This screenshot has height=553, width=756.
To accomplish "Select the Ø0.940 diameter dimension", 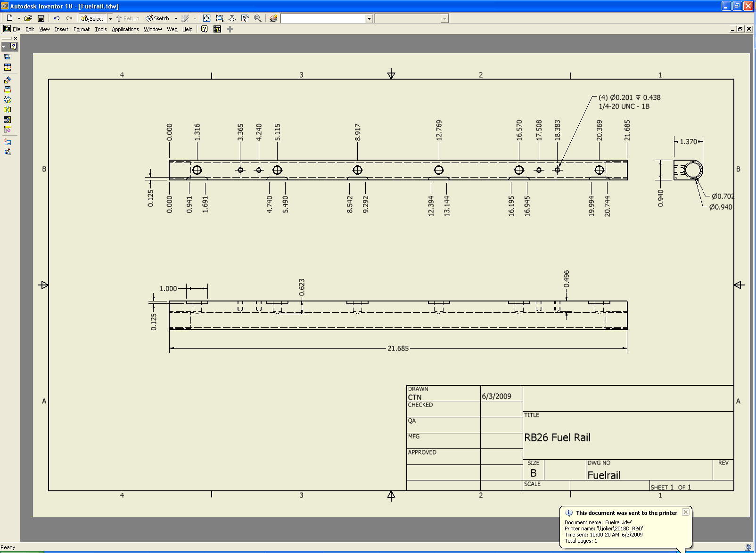I will (x=721, y=207).
